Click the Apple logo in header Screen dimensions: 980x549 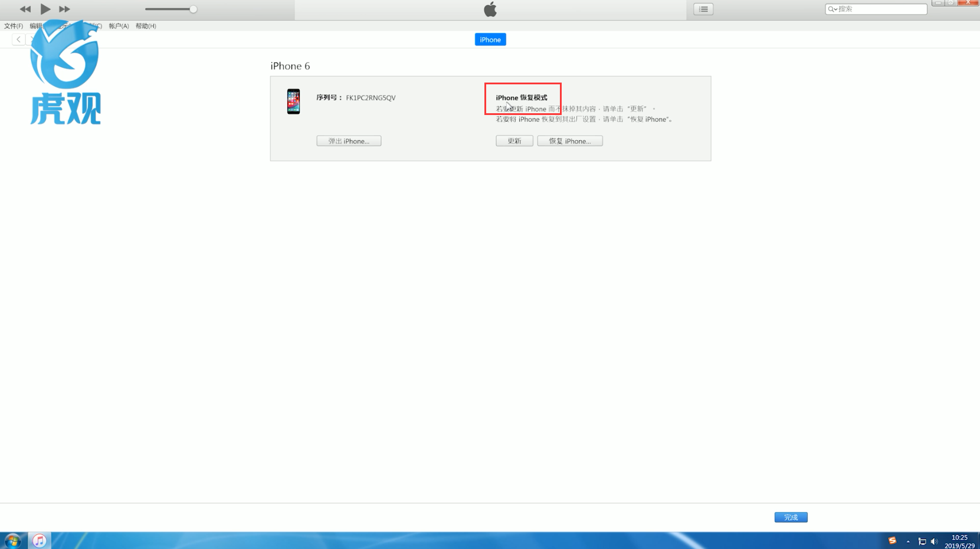pyautogui.click(x=490, y=9)
